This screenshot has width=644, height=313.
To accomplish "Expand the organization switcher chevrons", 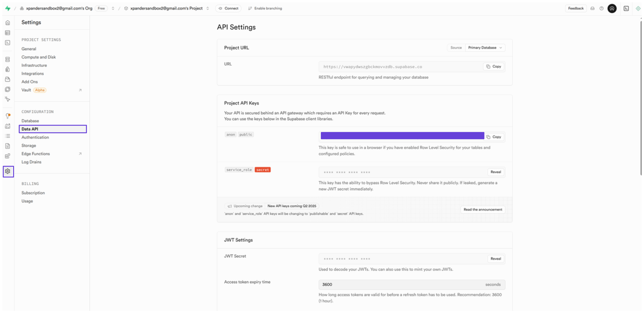I will [x=113, y=8].
